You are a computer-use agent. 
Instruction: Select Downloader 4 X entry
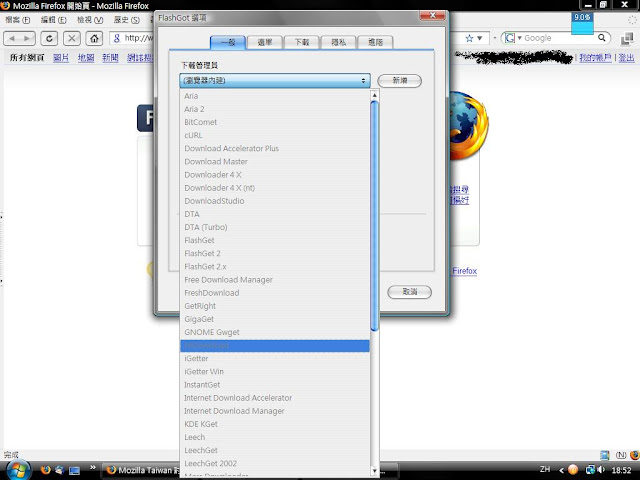click(275, 175)
